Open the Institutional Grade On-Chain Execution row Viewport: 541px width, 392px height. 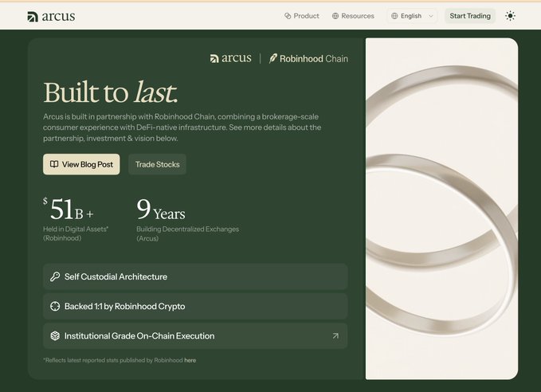pos(195,335)
